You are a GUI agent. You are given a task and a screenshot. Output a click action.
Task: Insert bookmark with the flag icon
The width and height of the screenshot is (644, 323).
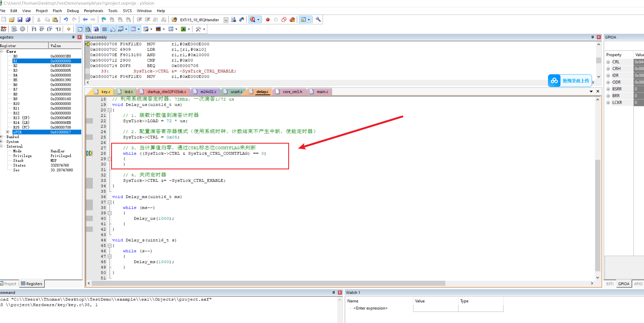[104, 20]
